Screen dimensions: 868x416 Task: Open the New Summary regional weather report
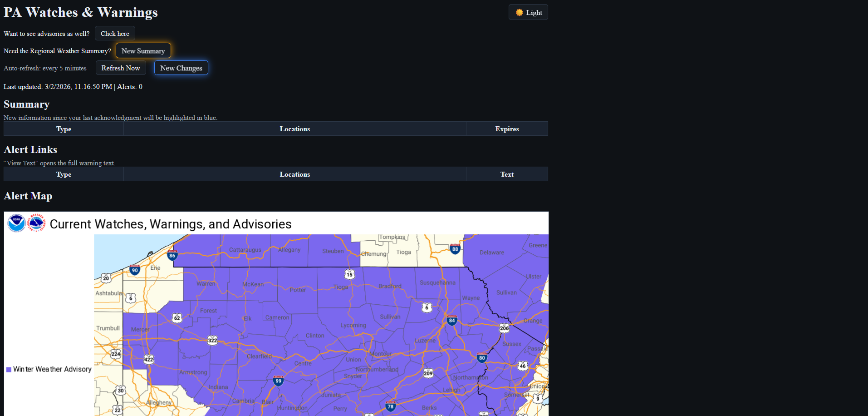[x=143, y=50]
